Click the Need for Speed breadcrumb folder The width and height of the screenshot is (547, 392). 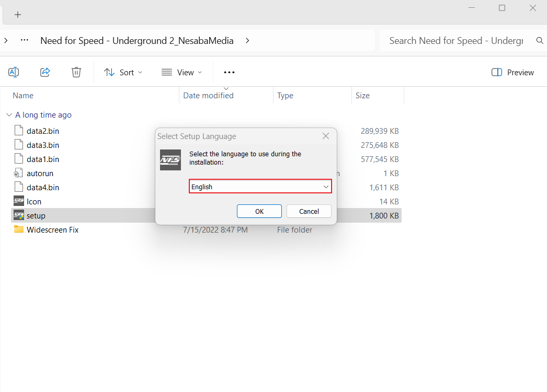(137, 40)
